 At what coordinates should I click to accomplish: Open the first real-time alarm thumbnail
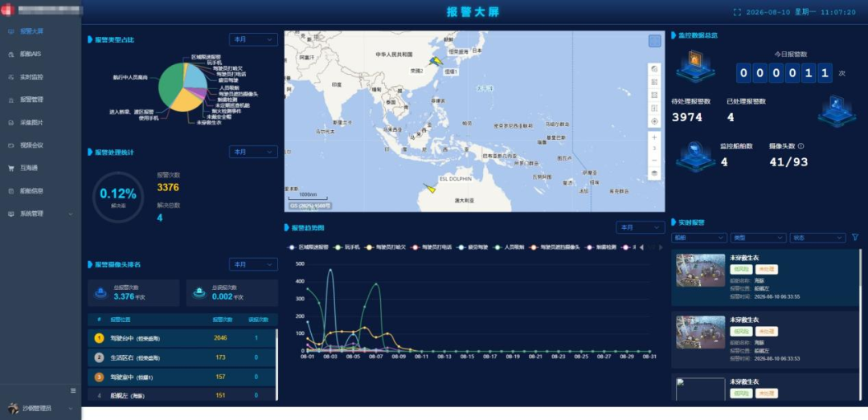pyautogui.click(x=700, y=271)
